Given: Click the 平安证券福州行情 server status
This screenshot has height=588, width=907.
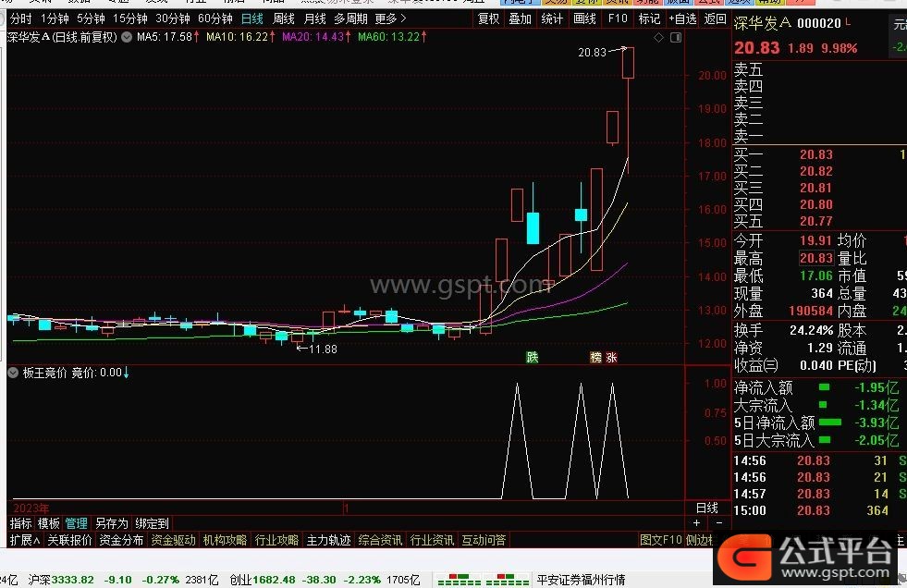Looking at the screenshot, I should click(582, 580).
